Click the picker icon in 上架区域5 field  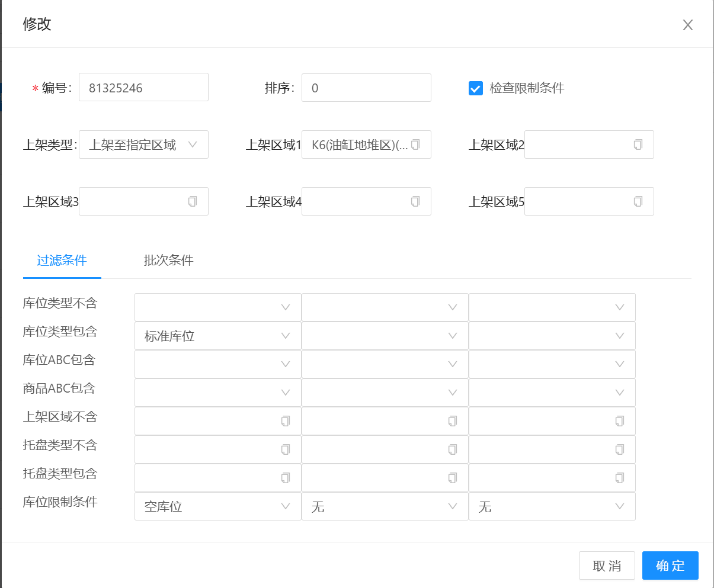pos(638,201)
